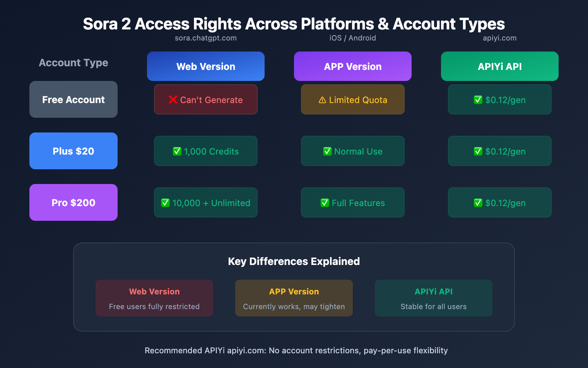Click the Pro $200 purple label
The image size is (588, 368).
click(73, 202)
